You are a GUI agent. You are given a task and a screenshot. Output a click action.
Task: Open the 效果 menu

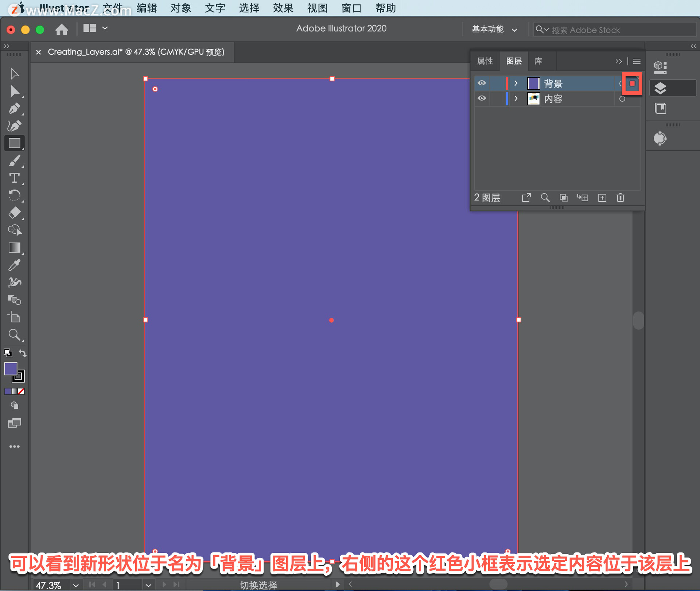283,8
